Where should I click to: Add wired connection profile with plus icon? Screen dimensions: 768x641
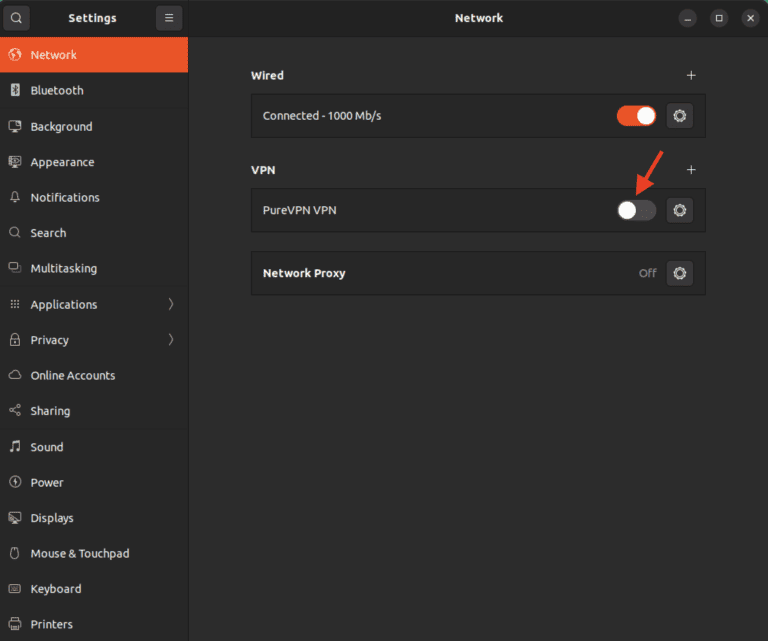[x=691, y=75]
